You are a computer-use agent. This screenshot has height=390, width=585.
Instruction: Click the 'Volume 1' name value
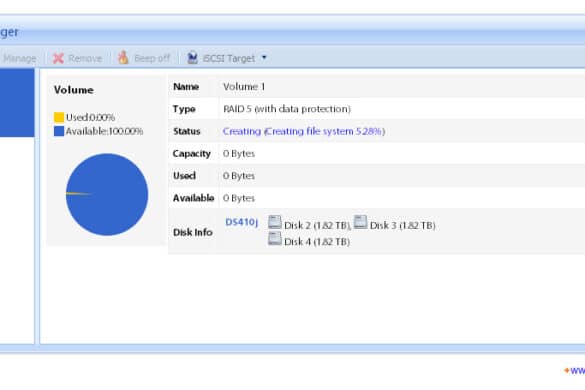[244, 87]
